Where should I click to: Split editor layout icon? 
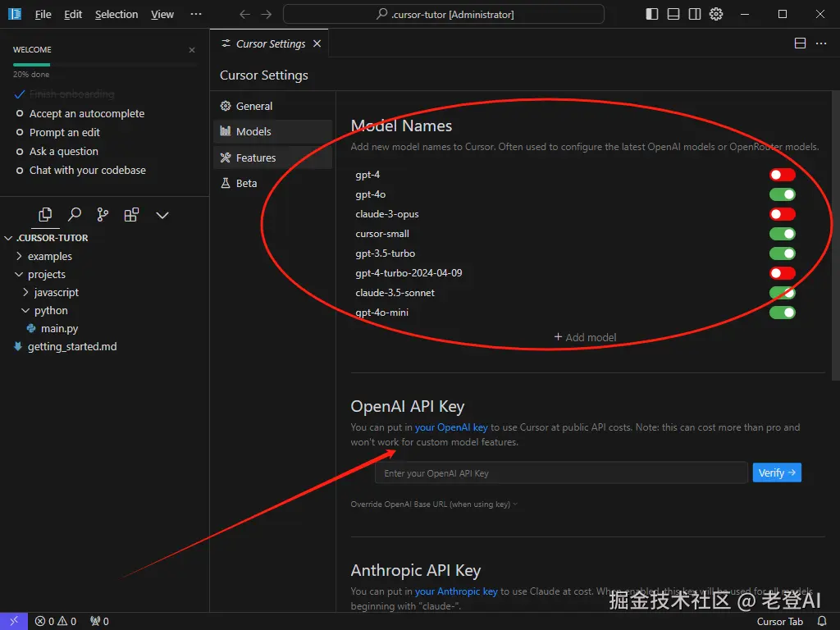point(800,43)
